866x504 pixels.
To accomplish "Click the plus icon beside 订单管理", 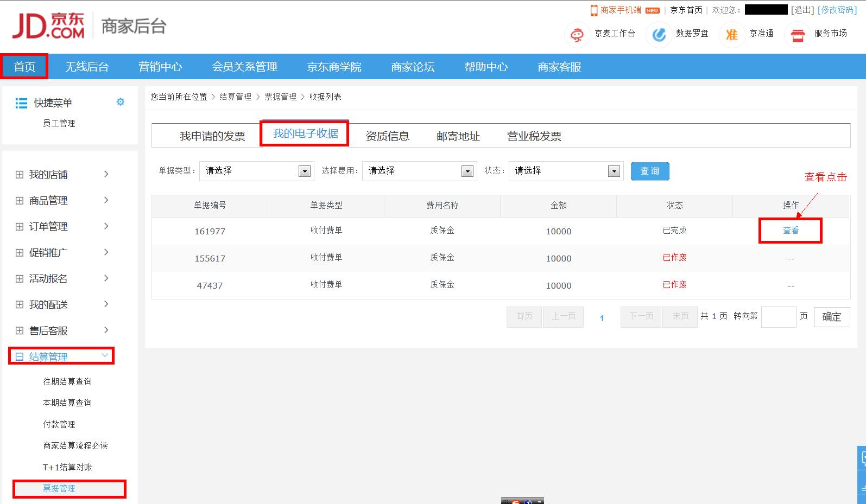I will (x=20, y=227).
